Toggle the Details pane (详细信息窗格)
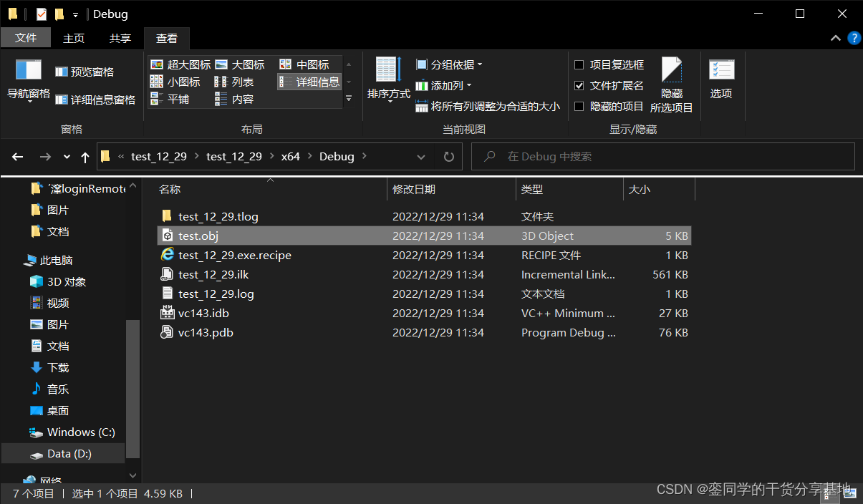The height and width of the screenshot is (504, 863). click(x=95, y=100)
